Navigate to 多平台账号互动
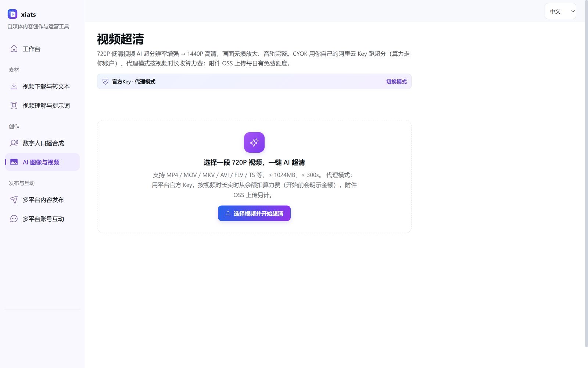Screen dimensions: 588x368 [42, 219]
